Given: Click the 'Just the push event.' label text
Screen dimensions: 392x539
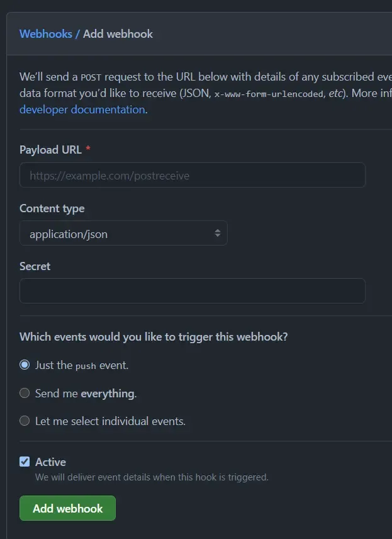Looking at the screenshot, I should (x=82, y=365).
